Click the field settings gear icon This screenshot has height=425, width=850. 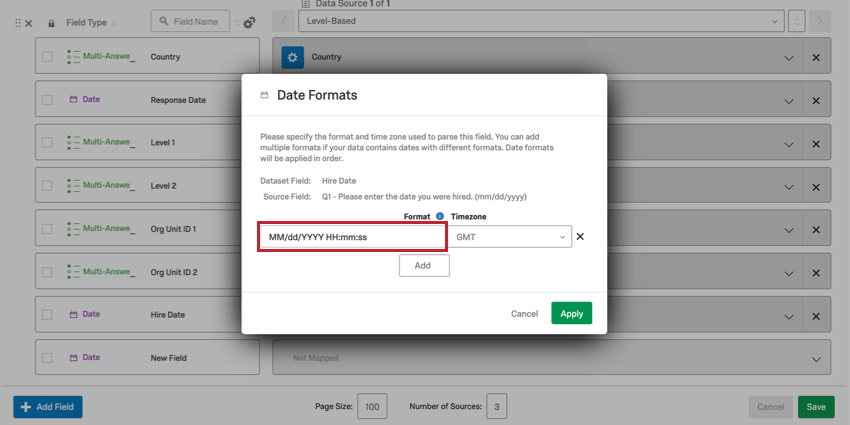point(249,23)
